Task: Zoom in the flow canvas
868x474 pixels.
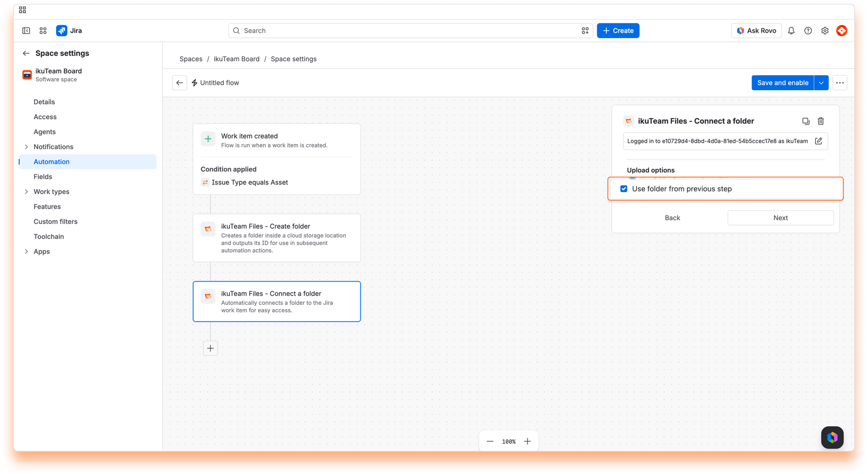Action: click(x=528, y=441)
